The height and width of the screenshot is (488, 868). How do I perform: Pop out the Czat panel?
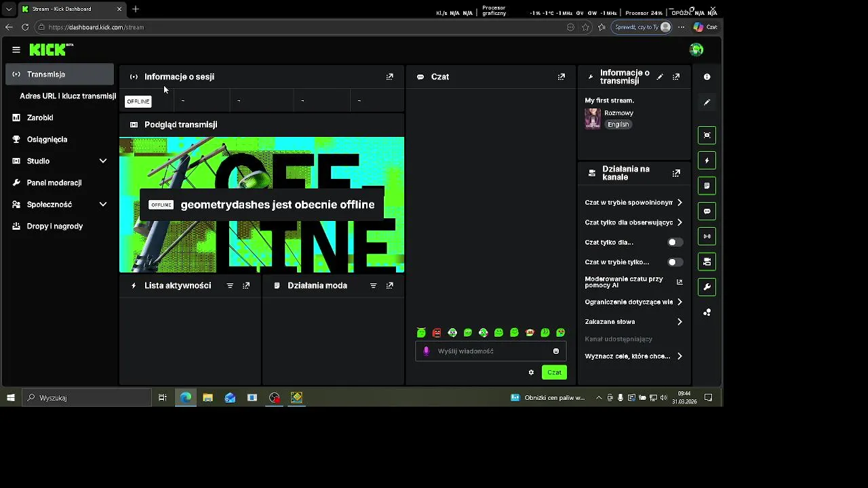click(x=561, y=77)
